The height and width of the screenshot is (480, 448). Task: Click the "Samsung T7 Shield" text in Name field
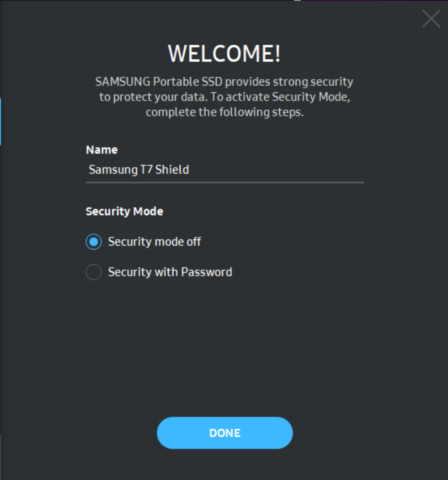(139, 170)
